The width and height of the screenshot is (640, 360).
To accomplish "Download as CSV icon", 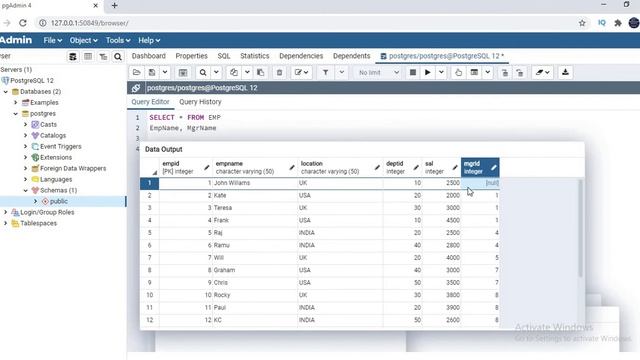I will [565, 73].
